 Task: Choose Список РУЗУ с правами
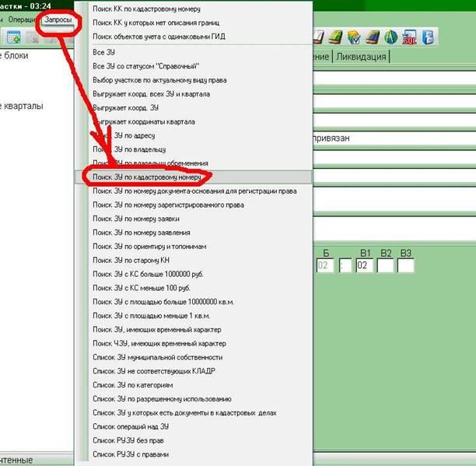(131, 454)
